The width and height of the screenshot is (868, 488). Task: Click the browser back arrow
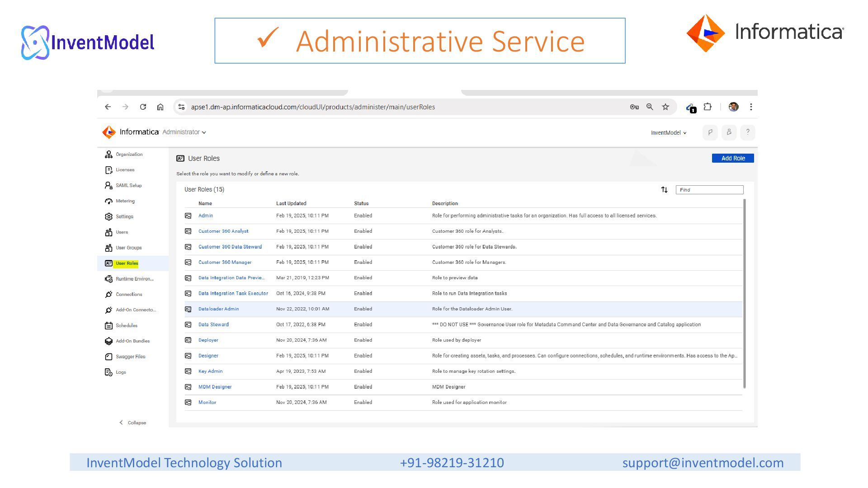pos(108,107)
